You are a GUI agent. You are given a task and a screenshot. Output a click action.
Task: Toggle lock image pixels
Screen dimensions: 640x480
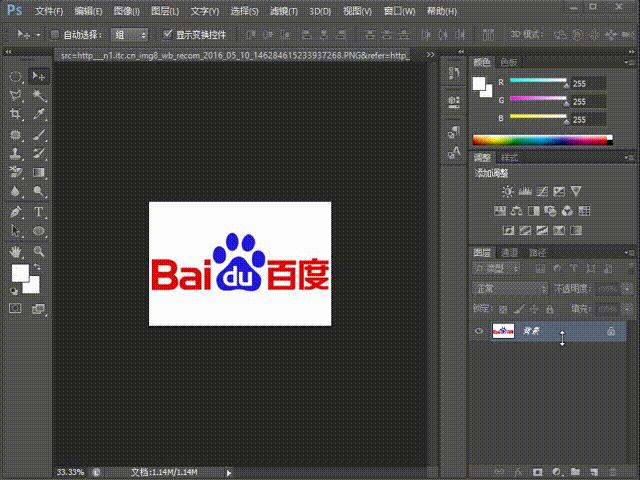(519, 309)
